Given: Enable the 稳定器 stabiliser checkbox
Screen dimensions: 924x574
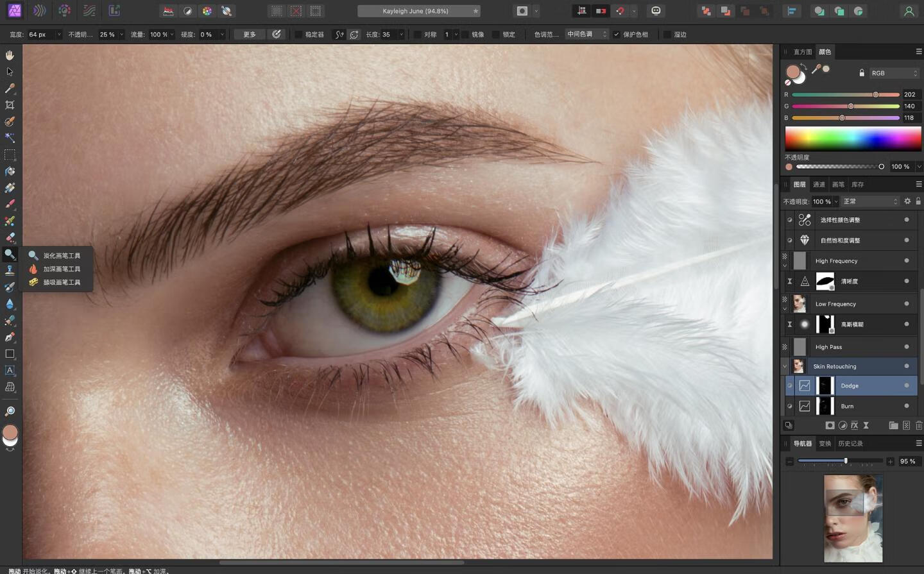Looking at the screenshot, I should coord(298,35).
